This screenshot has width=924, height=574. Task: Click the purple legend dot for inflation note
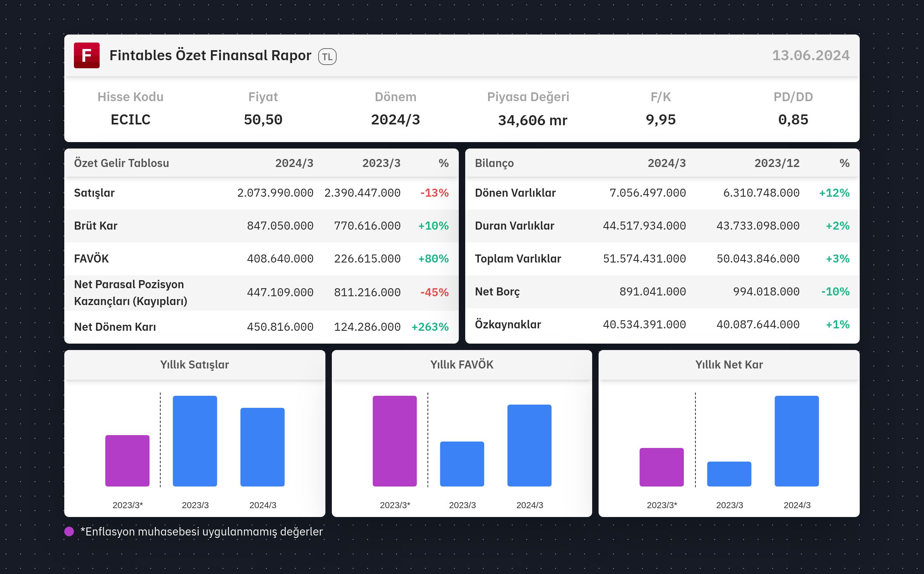(69, 531)
